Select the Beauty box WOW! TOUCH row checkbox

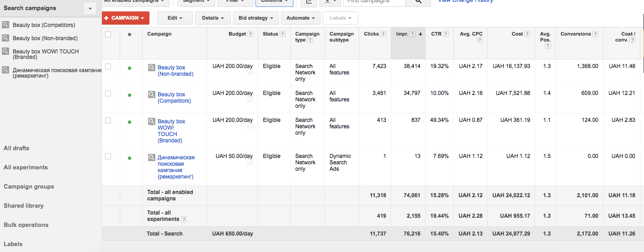tap(108, 121)
